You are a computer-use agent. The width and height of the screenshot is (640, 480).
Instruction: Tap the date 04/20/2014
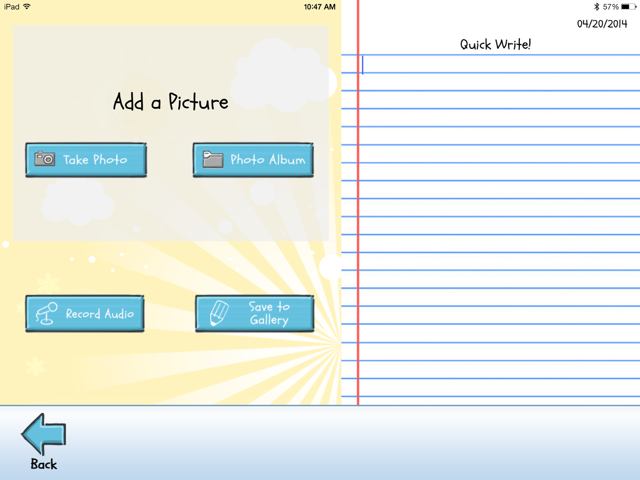603,24
